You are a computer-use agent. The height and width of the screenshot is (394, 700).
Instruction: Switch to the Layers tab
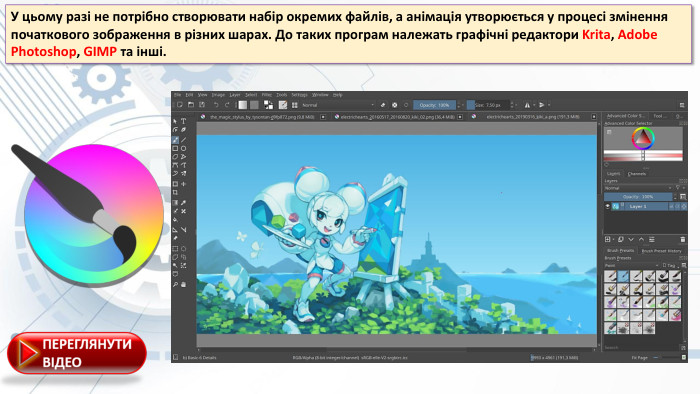click(614, 174)
